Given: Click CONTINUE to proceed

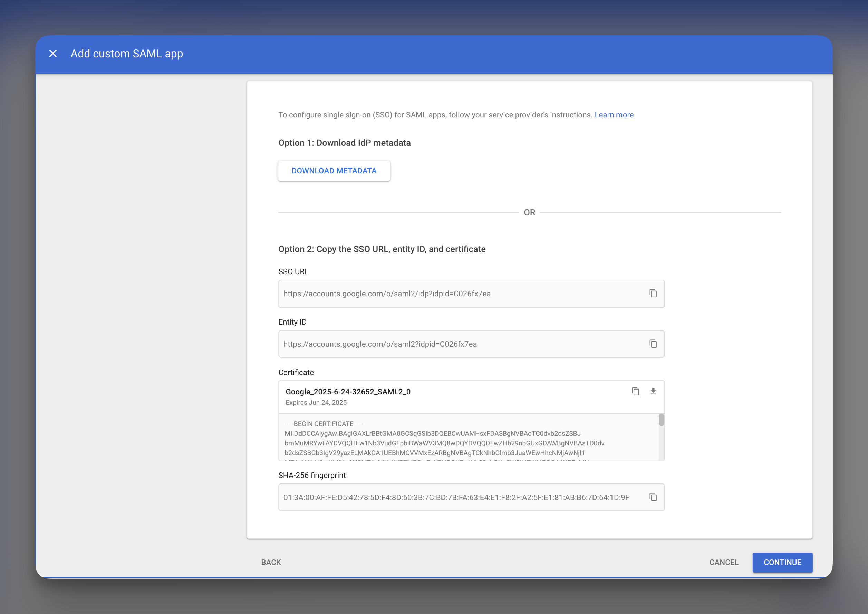Looking at the screenshot, I should [x=782, y=562].
